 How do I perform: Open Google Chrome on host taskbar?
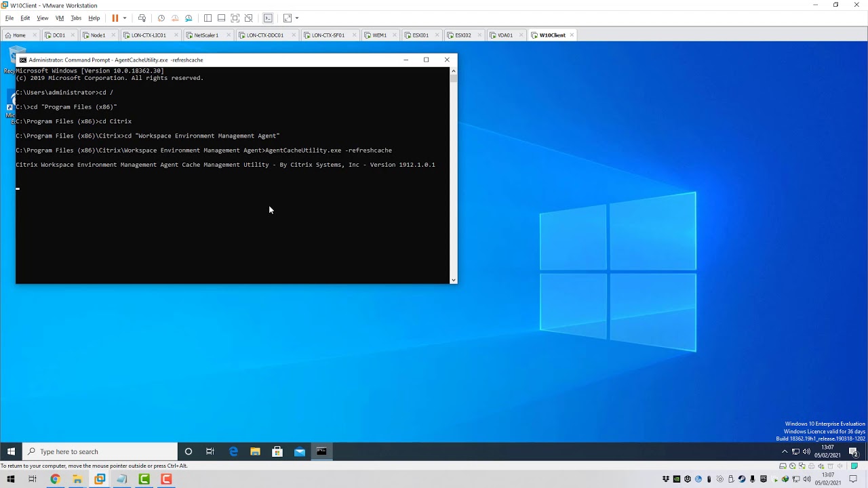click(x=55, y=479)
